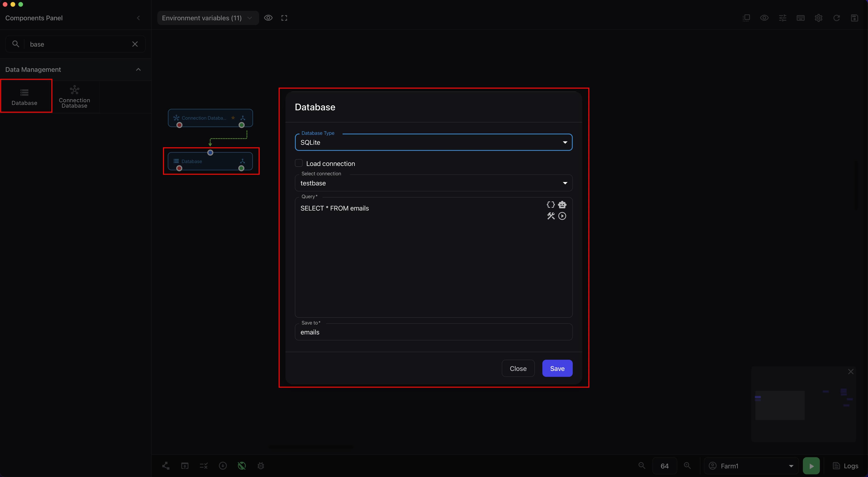Click the refresh icon in top toolbar
Image resolution: width=868 pixels, height=477 pixels.
pos(836,18)
